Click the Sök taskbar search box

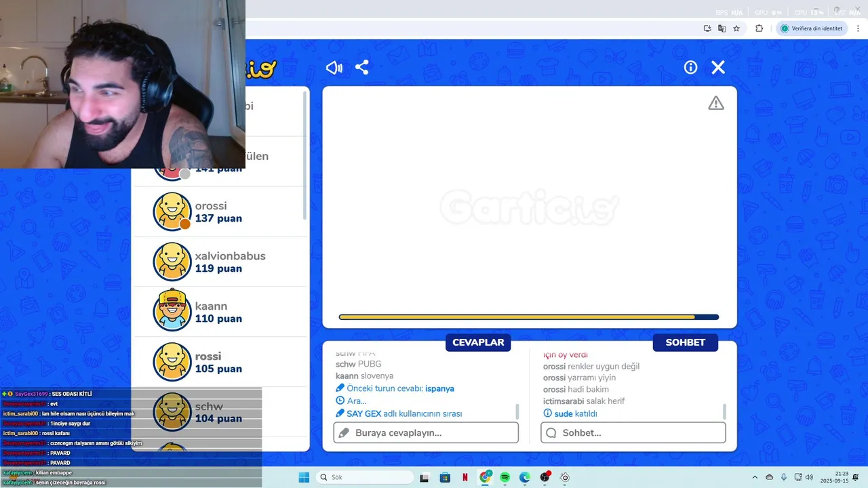(365, 477)
